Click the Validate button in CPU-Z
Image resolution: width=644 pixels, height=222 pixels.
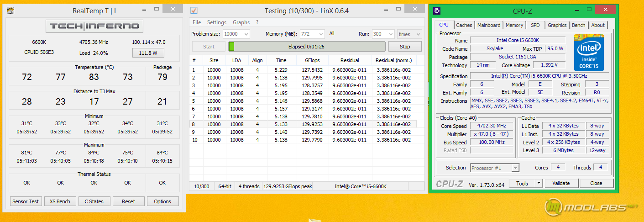click(561, 183)
